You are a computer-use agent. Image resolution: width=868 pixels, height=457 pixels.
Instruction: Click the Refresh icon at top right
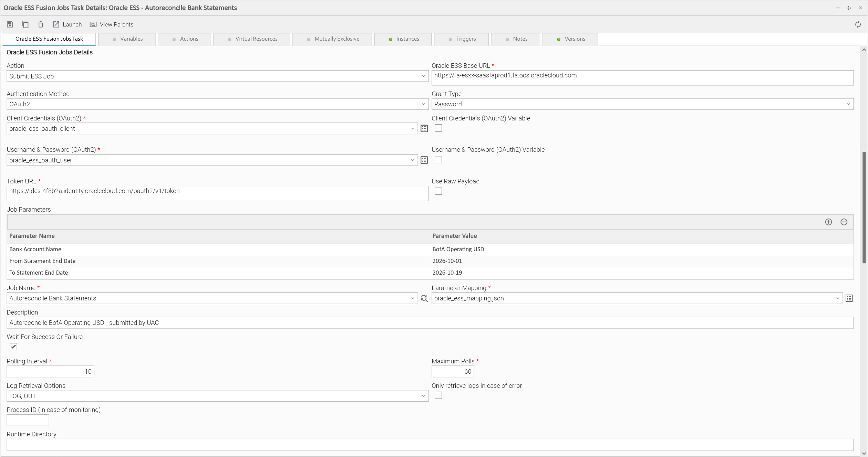(x=858, y=24)
